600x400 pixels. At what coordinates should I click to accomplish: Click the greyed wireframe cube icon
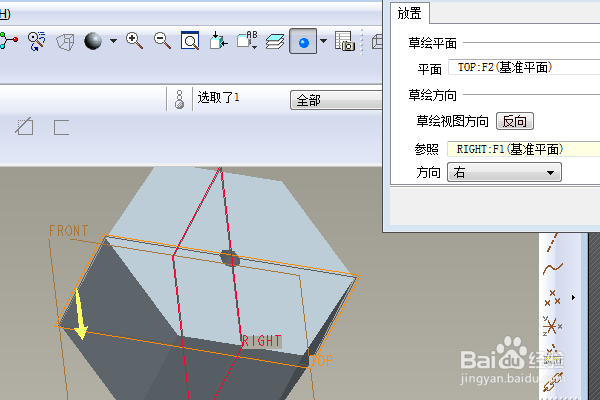(x=65, y=42)
